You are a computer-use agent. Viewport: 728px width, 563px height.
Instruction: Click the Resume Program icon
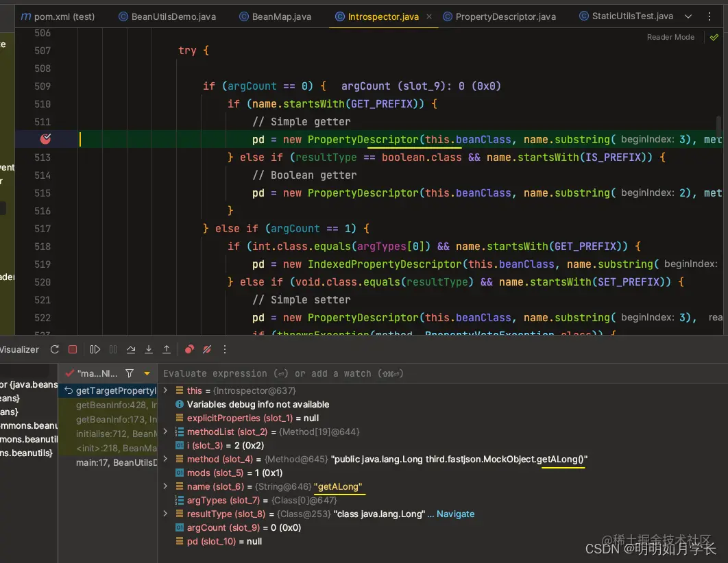tap(95, 349)
